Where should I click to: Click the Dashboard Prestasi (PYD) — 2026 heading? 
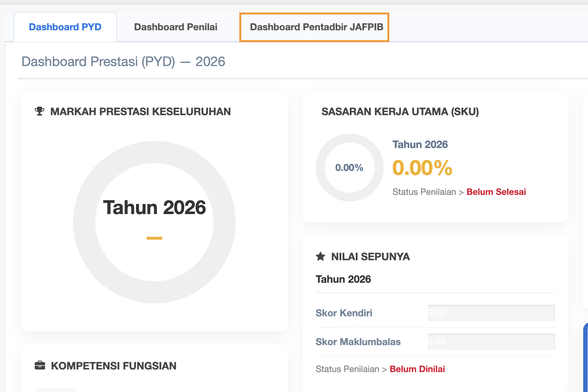(123, 62)
